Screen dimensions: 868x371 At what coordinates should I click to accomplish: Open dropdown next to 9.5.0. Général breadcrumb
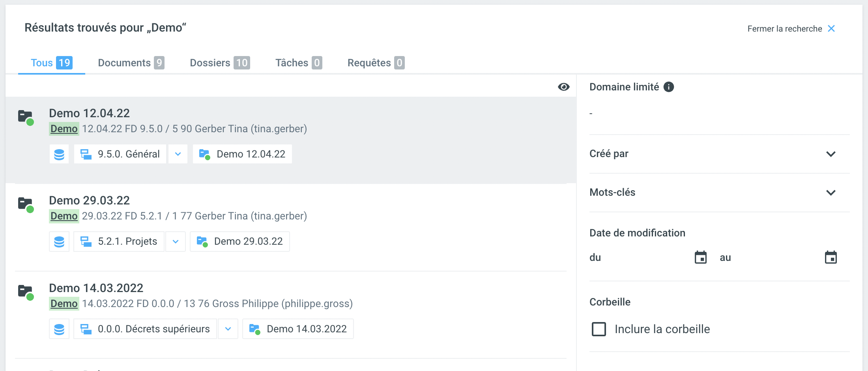pyautogui.click(x=178, y=154)
